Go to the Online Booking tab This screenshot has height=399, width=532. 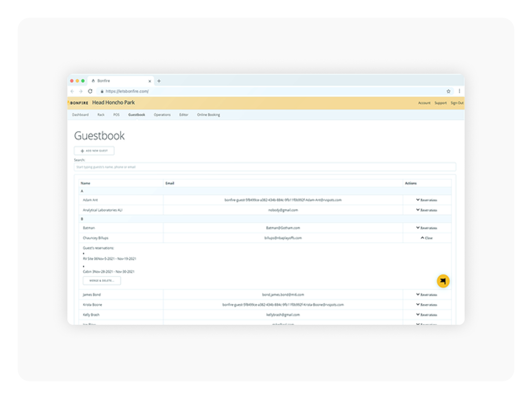[x=209, y=115]
